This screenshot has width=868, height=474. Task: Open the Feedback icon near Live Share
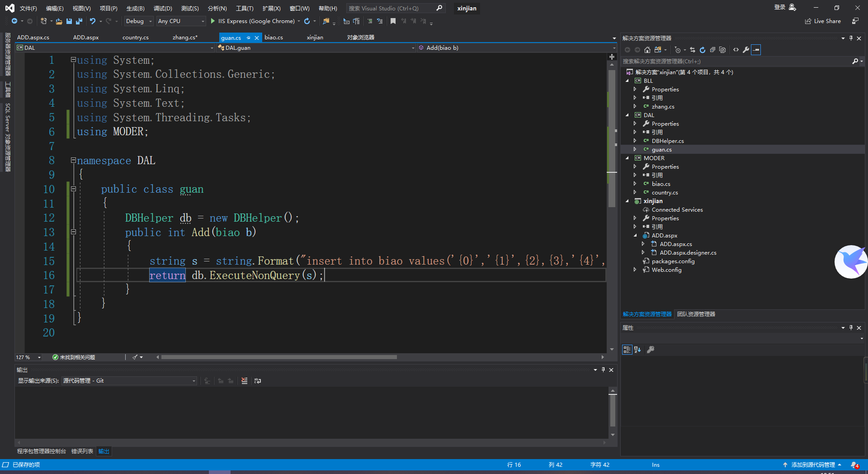[855, 21]
